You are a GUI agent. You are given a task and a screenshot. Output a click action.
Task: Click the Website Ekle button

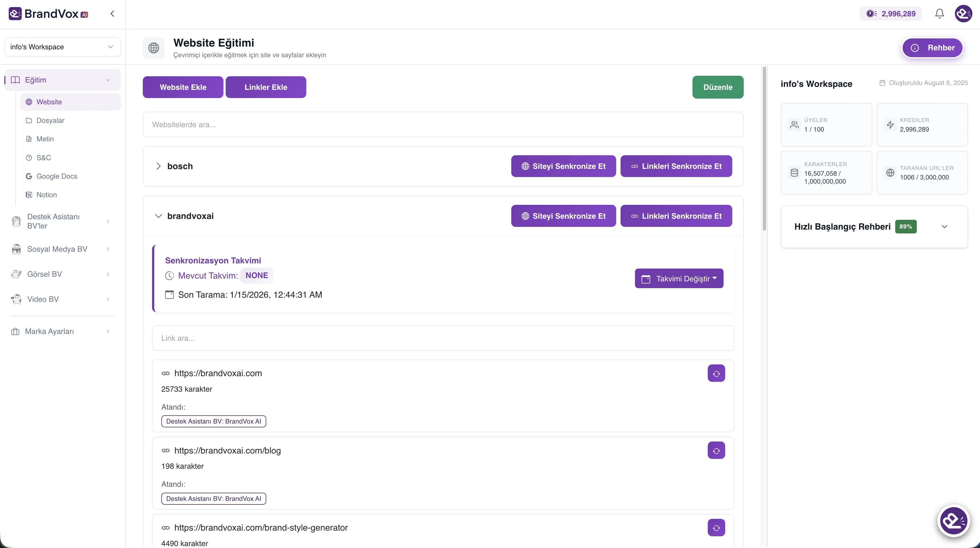tap(183, 87)
